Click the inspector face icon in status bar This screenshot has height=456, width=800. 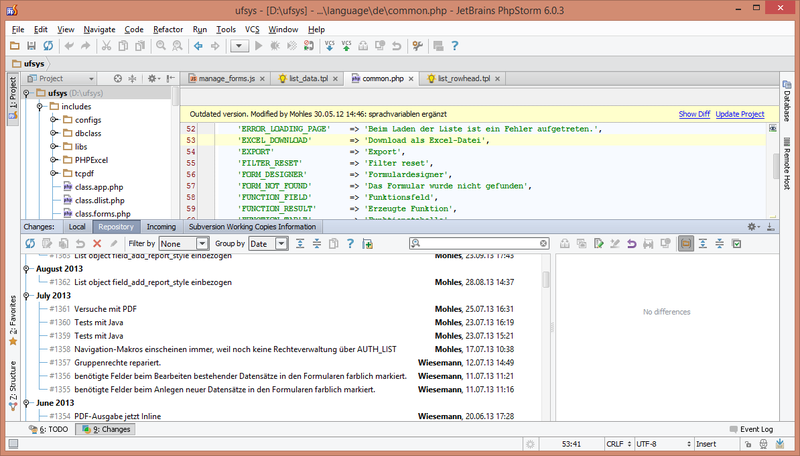pos(763,444)
